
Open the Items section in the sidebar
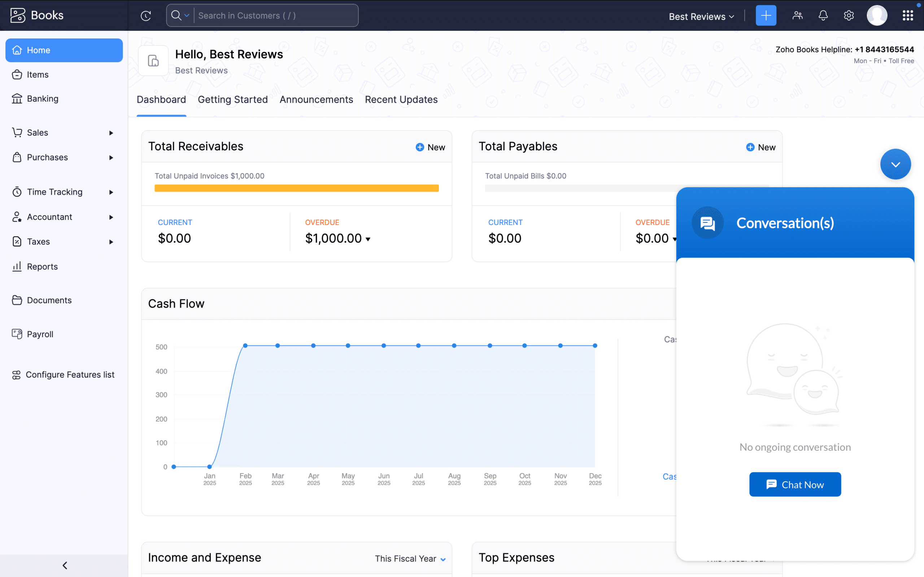(38, 74)
